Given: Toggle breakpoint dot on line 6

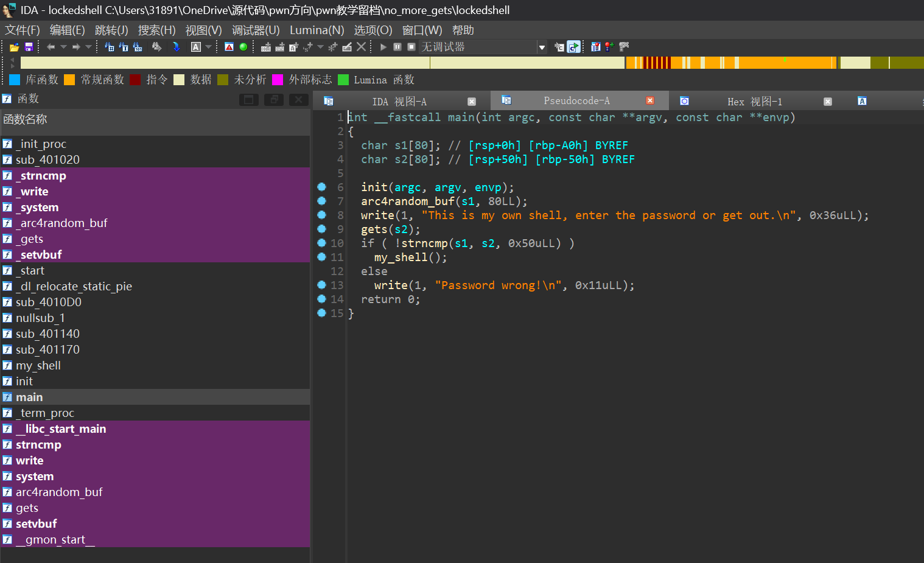Looking at the screenshot, I should [322, 187].
